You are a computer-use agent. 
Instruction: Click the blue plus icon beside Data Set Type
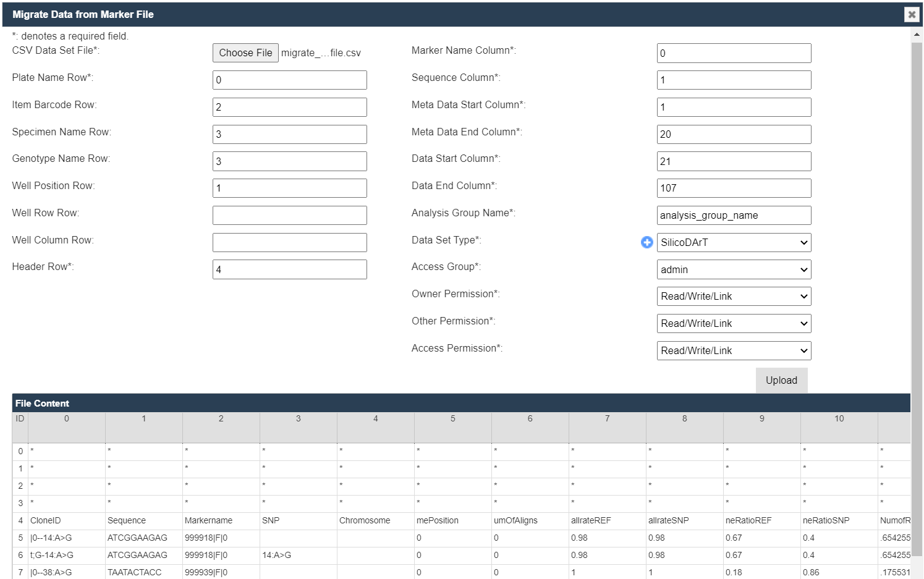coord(646,242)
